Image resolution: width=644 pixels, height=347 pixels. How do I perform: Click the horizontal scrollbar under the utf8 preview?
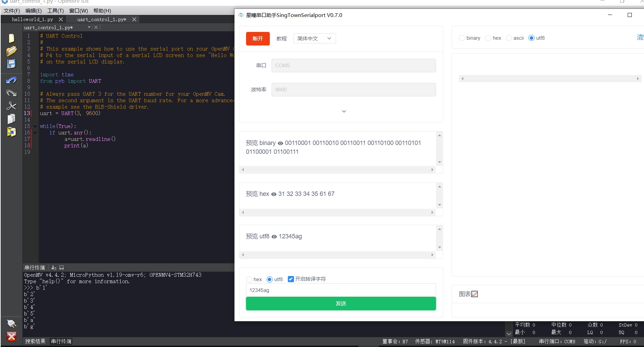pos(337,255)
